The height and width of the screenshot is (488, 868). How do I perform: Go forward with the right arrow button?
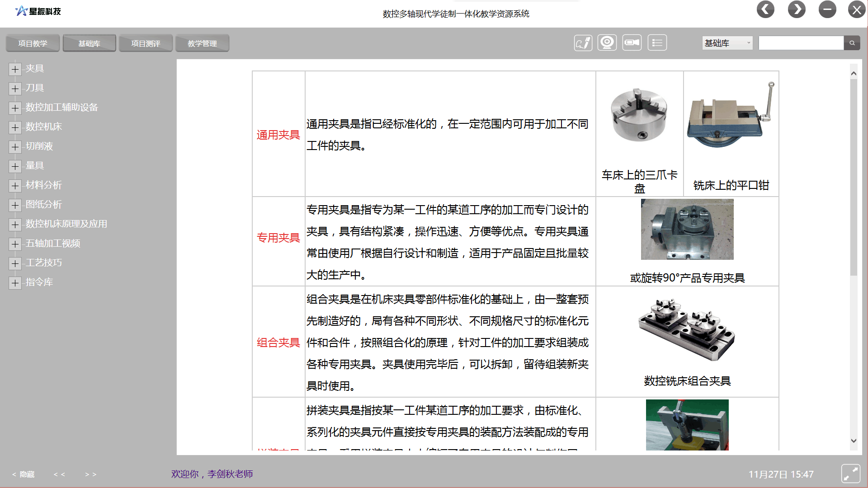pyautogui.click(x=797, y=9)
